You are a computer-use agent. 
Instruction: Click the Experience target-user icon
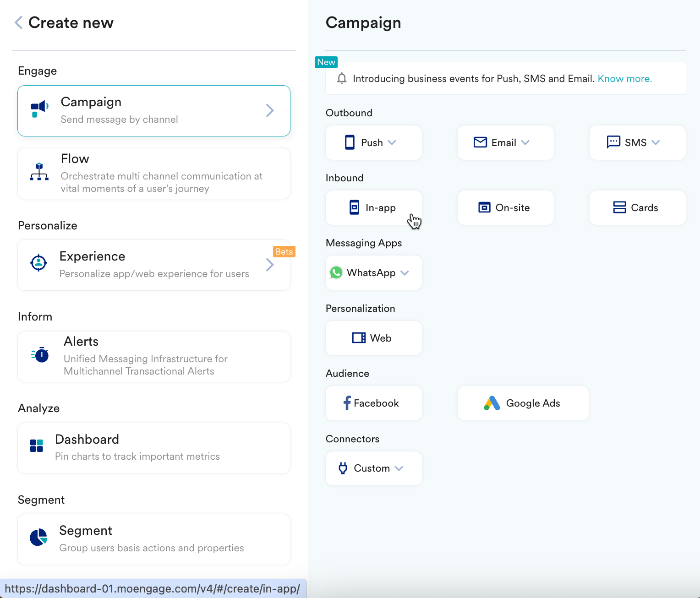click(38, 263)
